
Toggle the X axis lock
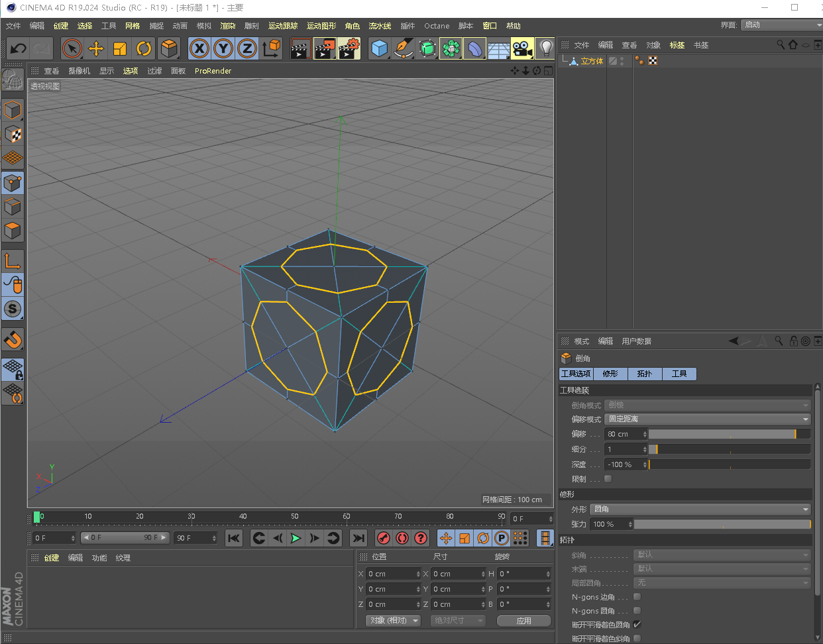[199, 49]
